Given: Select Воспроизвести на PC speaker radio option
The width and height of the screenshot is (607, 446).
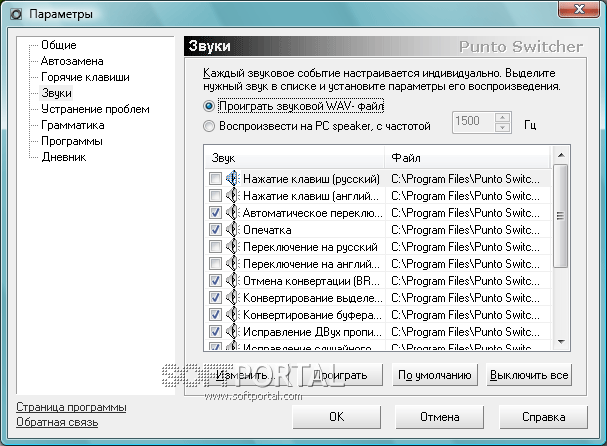Looking at the screenshot, I should (x=209, y=126).
